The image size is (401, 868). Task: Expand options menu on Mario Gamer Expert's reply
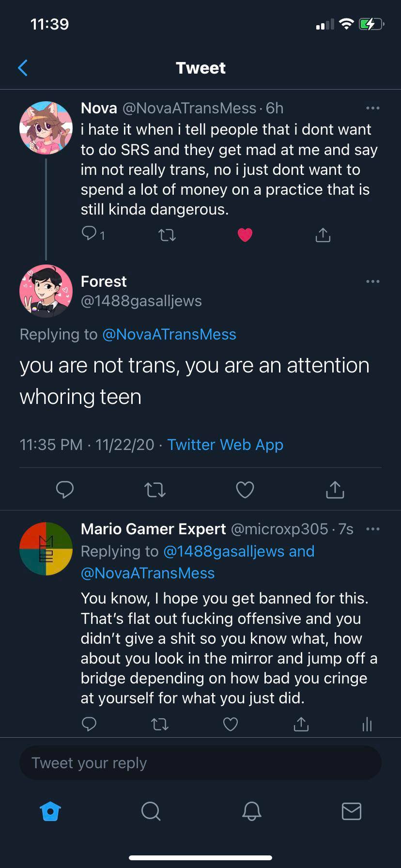coord(373,529)
